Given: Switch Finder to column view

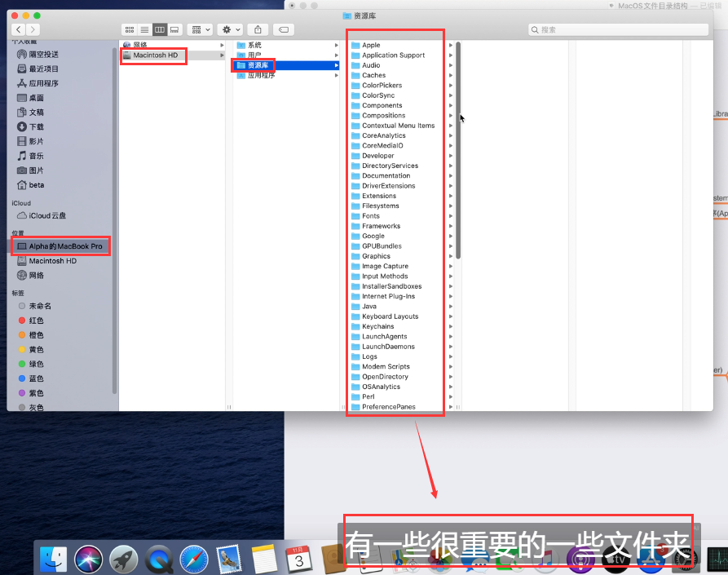Looking at the screenshot, I should tap(160, 29).
